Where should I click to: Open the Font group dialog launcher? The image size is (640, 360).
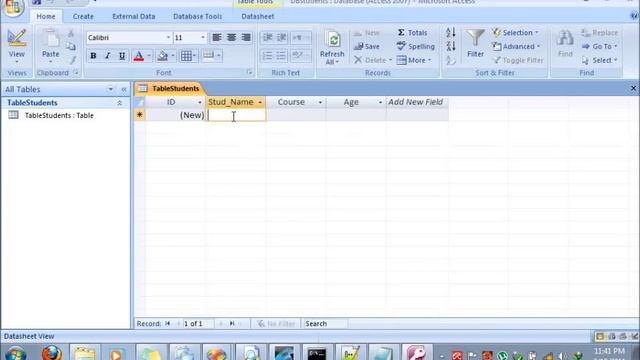[x=249, y=73]
